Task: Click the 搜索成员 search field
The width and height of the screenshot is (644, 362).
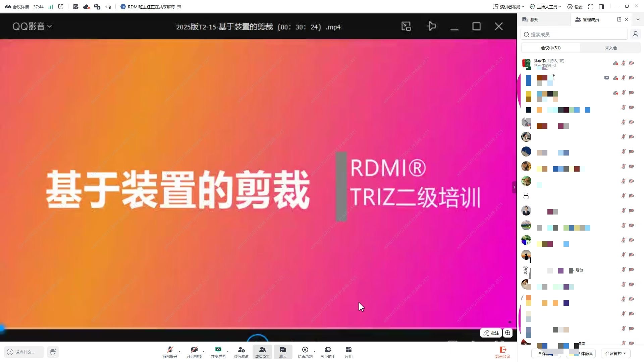Action: point(574,34)
